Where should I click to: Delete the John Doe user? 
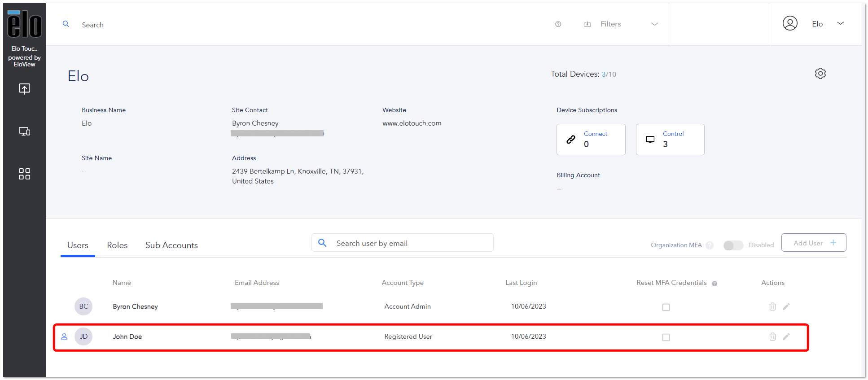pos(772,336)
